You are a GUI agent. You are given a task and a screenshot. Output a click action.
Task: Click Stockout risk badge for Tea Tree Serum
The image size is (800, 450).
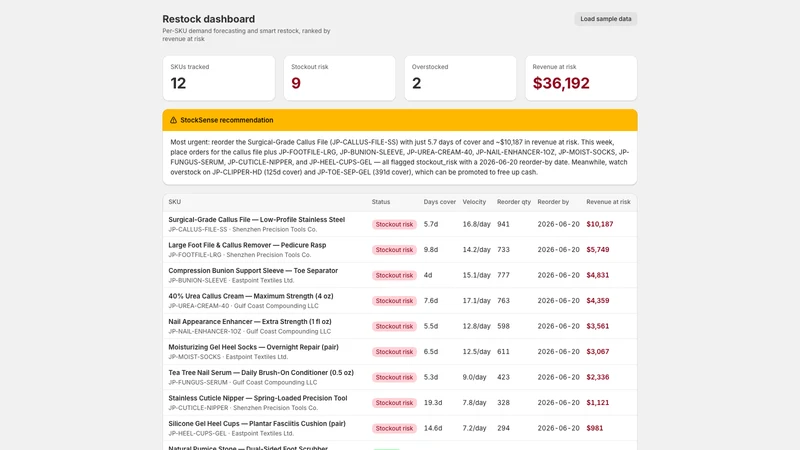(394, 378)
